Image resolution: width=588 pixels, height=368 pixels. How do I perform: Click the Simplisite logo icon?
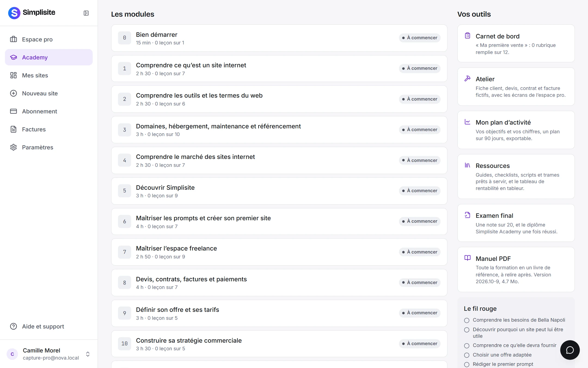pos(14,13)
